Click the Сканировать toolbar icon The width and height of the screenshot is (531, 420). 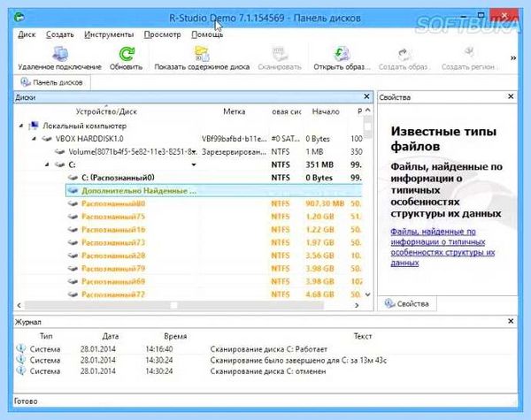280,53
